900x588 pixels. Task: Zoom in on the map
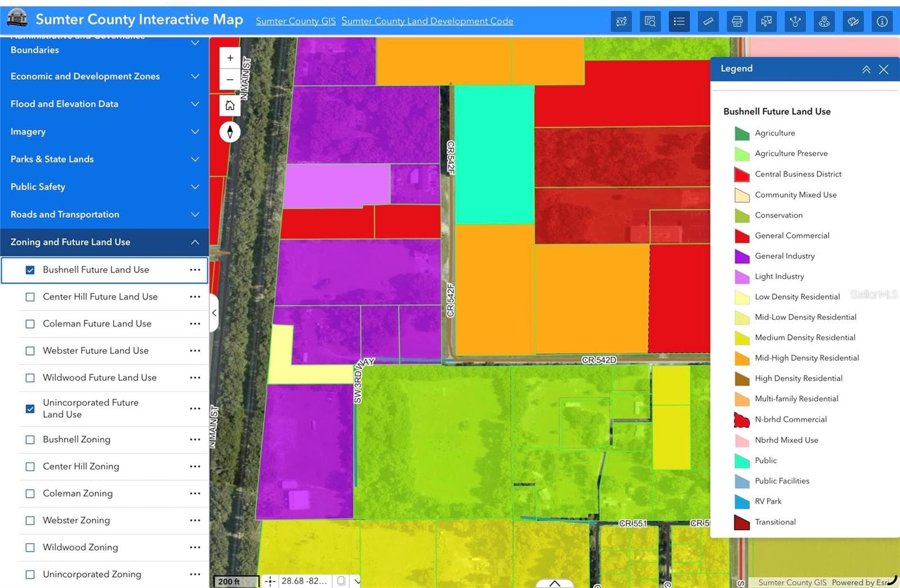[230, 58]
